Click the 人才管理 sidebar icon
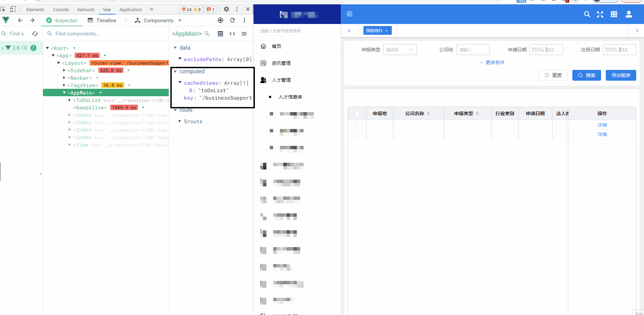 click(263, 80)
